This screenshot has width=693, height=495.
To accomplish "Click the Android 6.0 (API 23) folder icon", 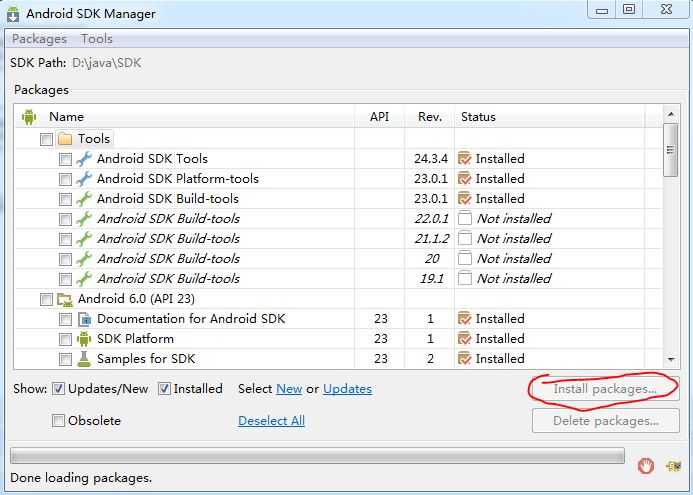I will (65, 300).
